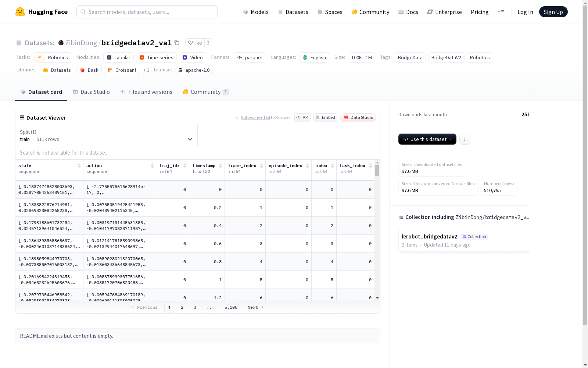Go to page 3 of the table
This screenshot has width=588, height=368.
(x=195, y=307)
